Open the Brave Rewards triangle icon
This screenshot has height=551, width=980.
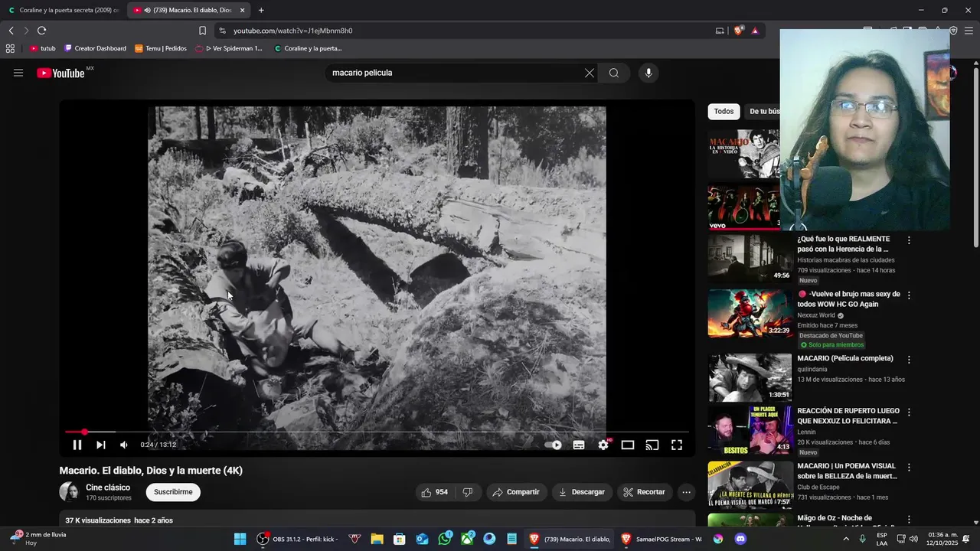[x=755, y=31]
